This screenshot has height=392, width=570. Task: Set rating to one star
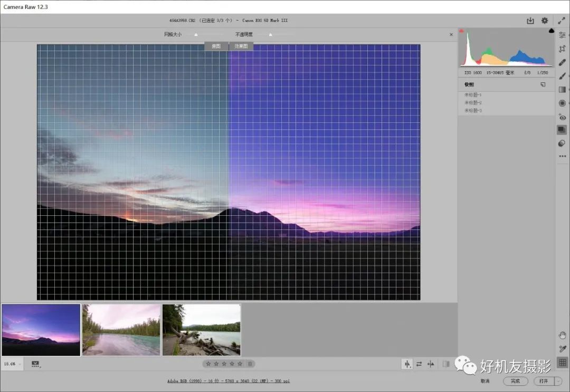coord(208,364)
